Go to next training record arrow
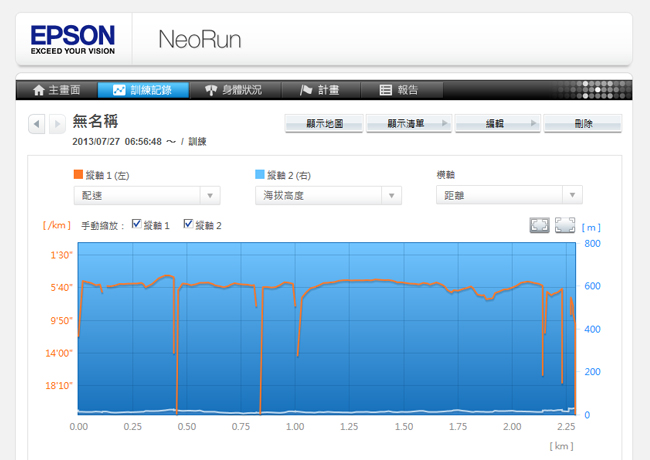650x460 pixels. [x=58, y=123]
